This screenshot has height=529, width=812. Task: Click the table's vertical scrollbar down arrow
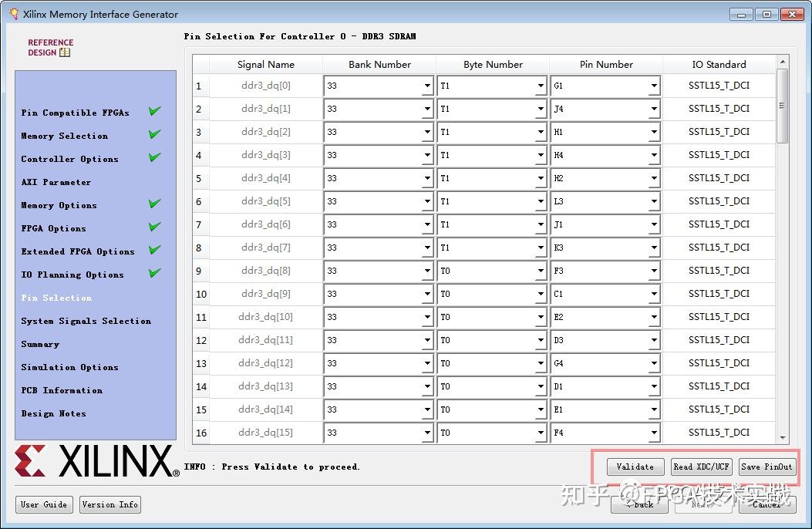coord(782,436)
